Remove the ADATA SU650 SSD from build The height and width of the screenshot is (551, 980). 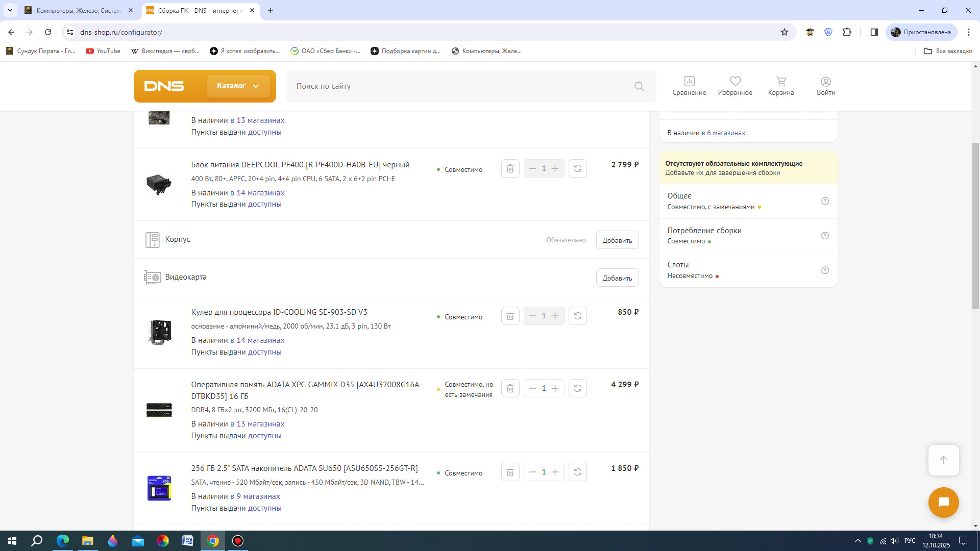pos(510,472)
